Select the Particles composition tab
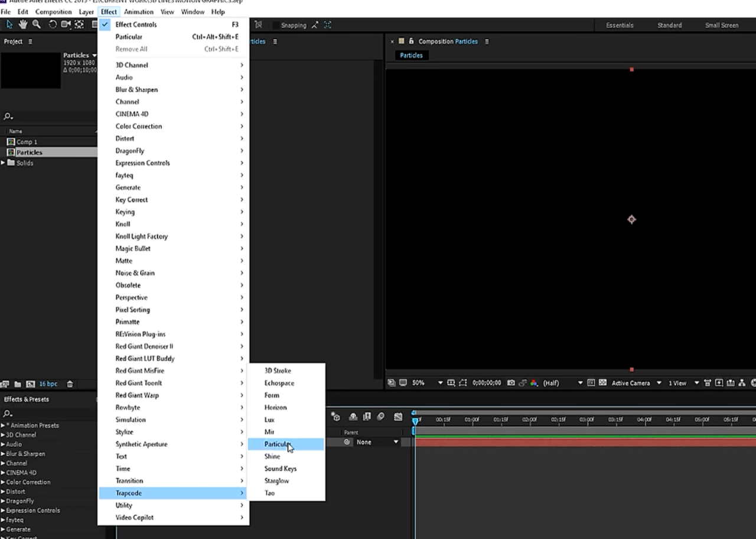Viewport: 756px width, 539px height. coord(411,56)
